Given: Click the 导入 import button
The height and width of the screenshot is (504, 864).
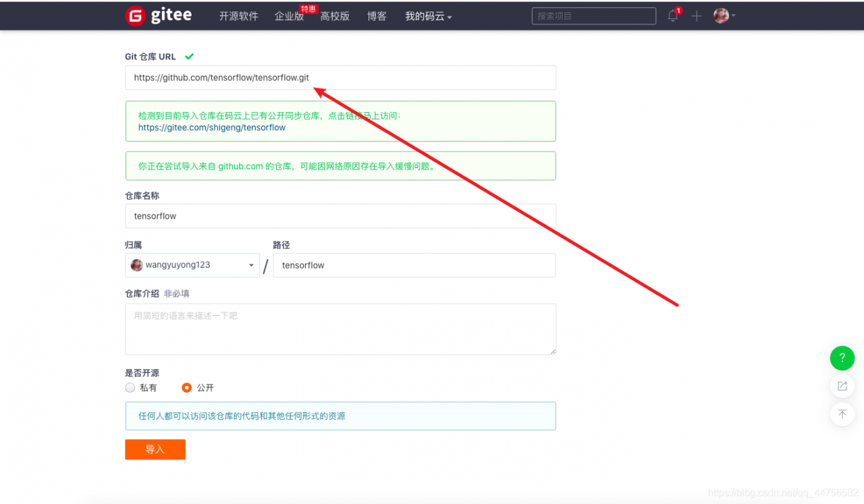Looking at the screenshot, I should click(x=155, y=449).
